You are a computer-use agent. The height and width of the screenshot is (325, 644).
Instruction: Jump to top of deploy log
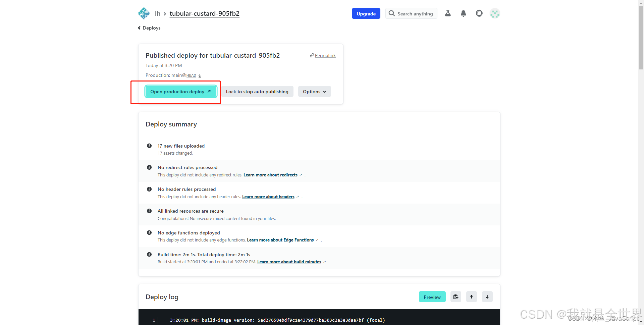pos(471,297)
